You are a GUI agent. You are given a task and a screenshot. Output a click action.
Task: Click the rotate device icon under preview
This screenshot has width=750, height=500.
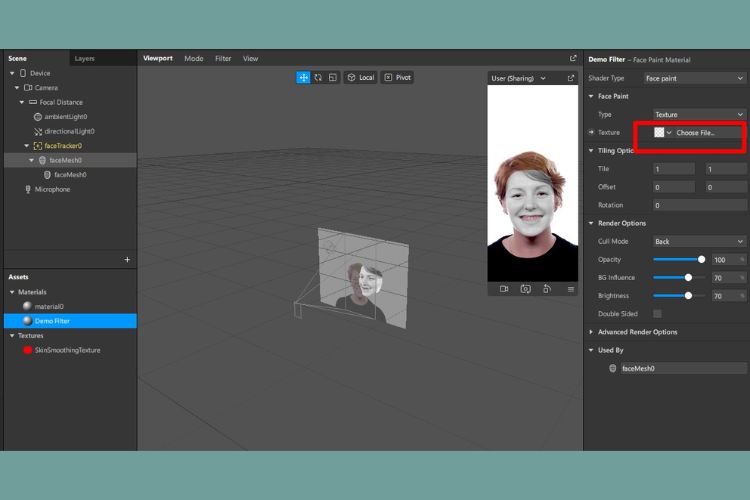(x=547, y=289)
